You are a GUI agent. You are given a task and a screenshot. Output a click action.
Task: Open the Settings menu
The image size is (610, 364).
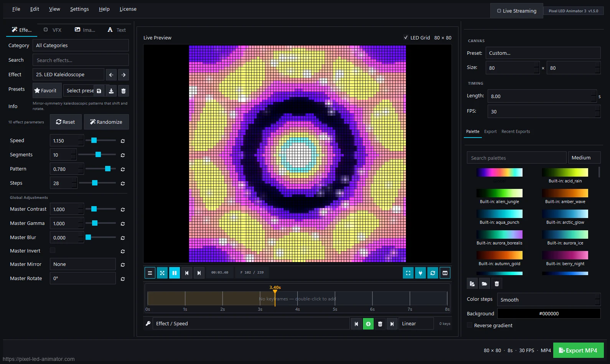coord(79,9)
